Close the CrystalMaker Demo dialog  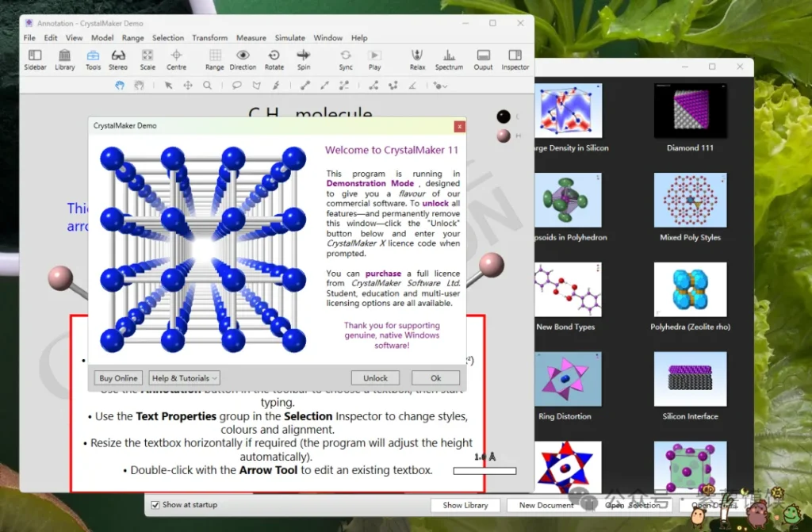[x=459, y=126]
